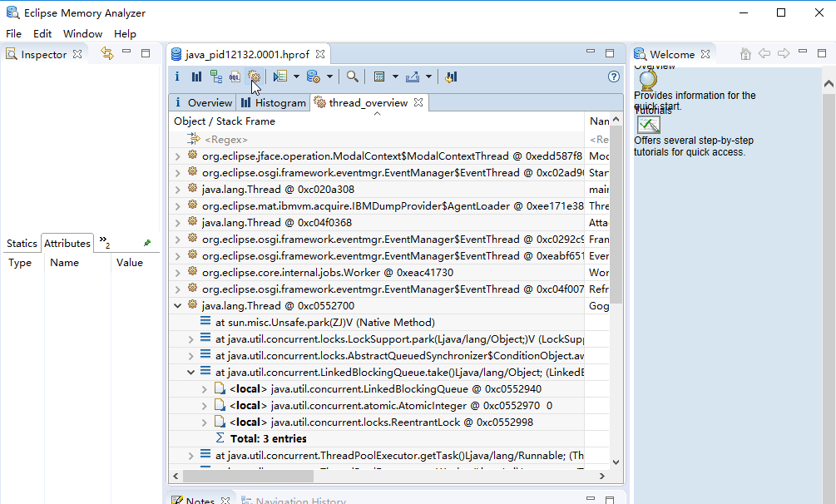
Task: Select the Attributes tab in Inspector
Action: tap(67, 243)
